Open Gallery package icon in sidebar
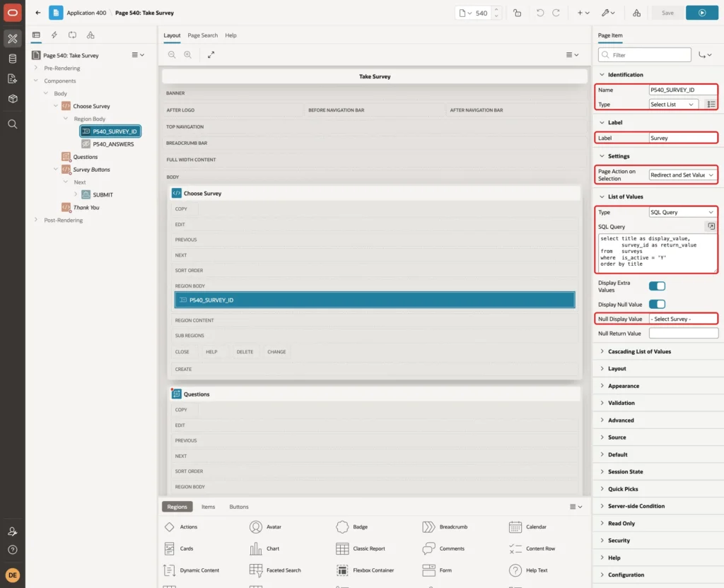 coord(13,98)
